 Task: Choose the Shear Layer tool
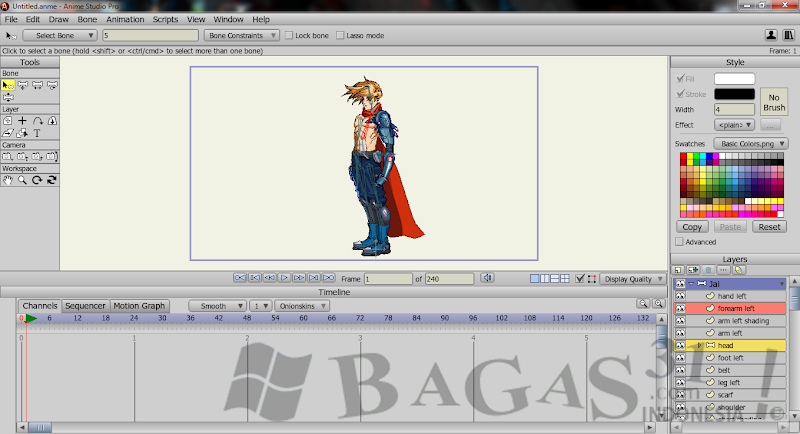pos(8,133)
